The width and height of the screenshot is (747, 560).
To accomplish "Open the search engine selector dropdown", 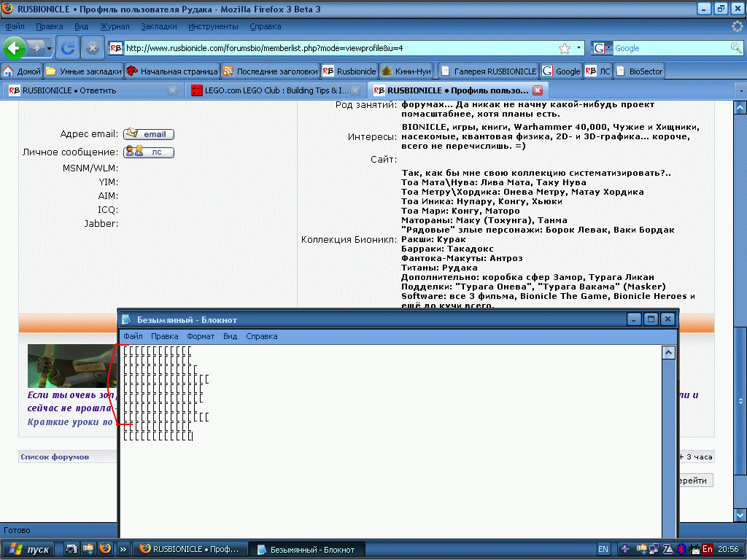I will coord(602,48).
